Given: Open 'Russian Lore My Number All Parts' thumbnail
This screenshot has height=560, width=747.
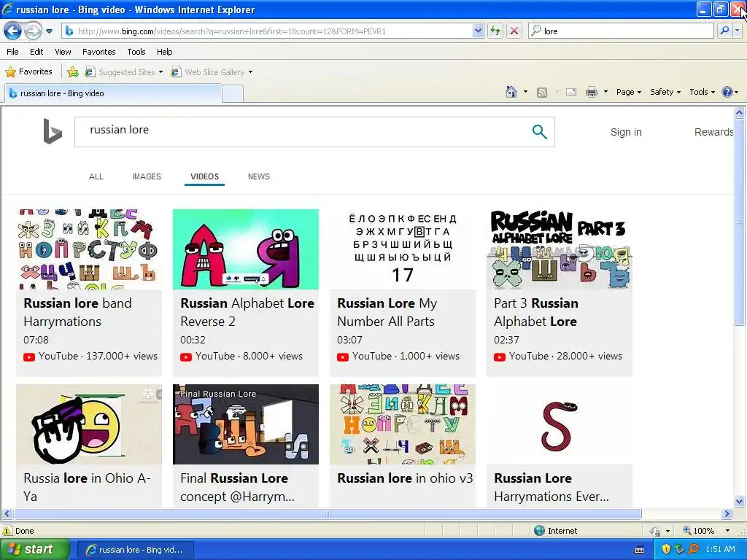Looking at the screenshot, I should click(x=403, y=249).
